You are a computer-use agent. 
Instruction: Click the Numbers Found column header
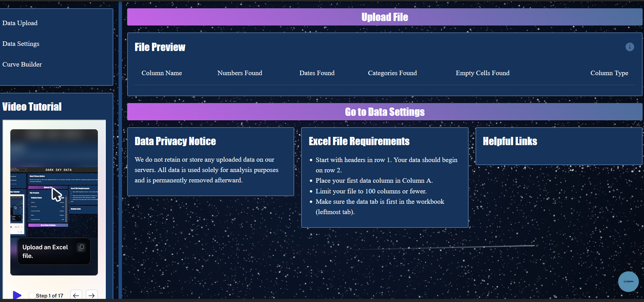point(239,73)
